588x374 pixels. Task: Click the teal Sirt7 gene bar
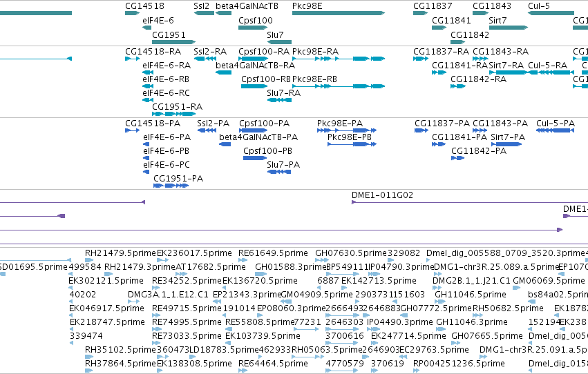509,28
